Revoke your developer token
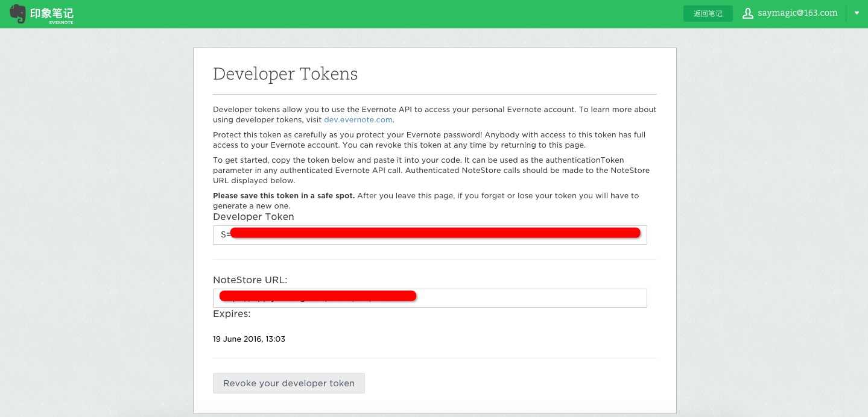The image size is (868, 417). [289, 383]
